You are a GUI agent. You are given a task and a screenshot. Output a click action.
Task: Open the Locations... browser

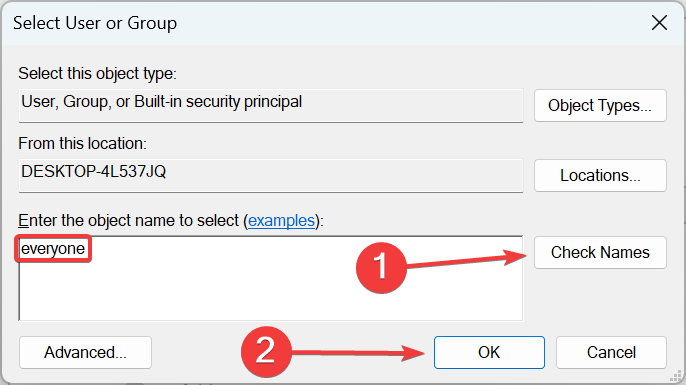coord(600,175)
